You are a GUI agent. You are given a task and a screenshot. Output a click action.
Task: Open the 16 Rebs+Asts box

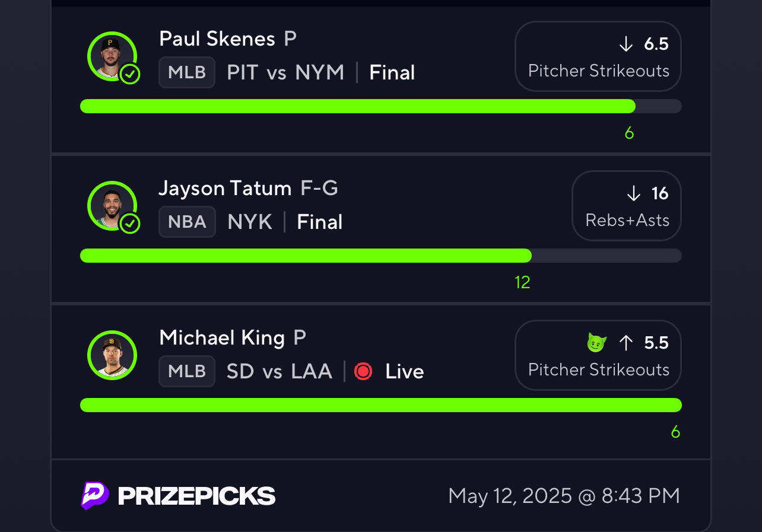627,206
